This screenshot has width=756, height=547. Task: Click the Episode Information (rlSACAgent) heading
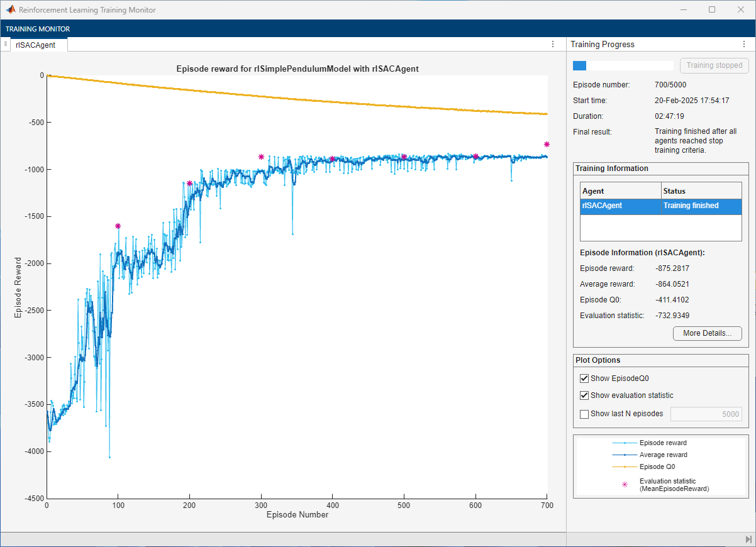pos(642,253)
